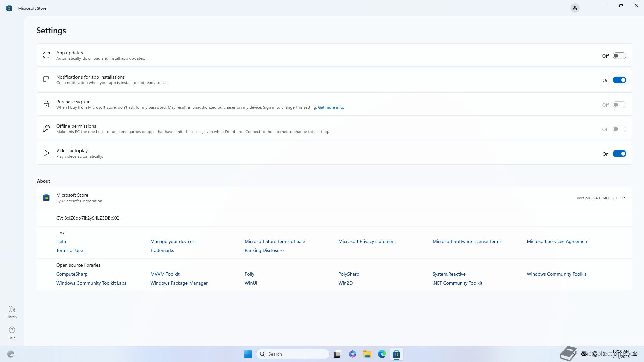This screenshot has width=644, height=362.
Task: Click the Purchase sign-in lock icon
Action: (x=46, y=104)
